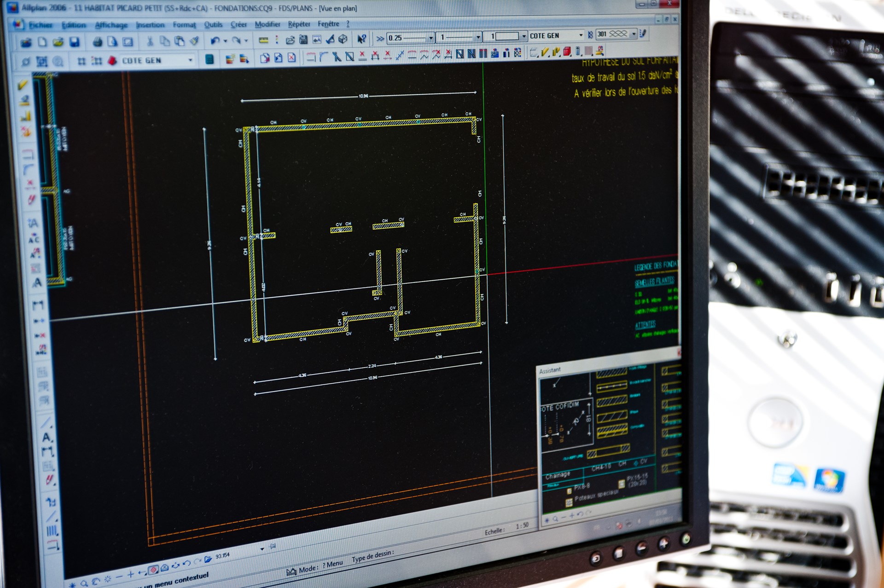Expand the COTE GEN layer dropdown in second toolbar
Viewport: 884px width, 588px height.
pos(190,60)
